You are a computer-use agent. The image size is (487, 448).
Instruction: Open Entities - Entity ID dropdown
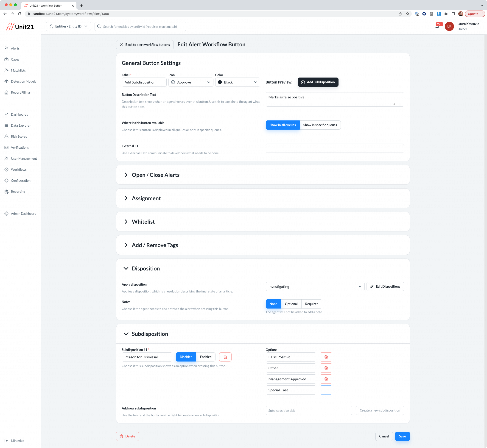(x=68, y=26)
